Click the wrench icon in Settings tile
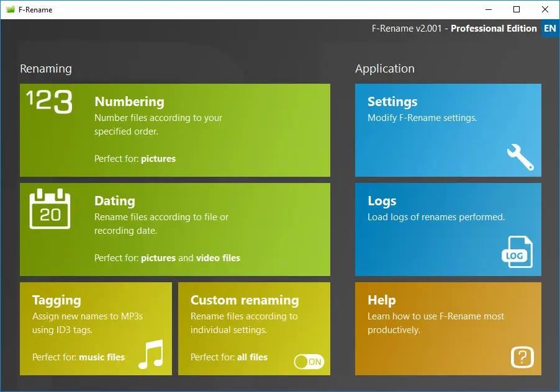This screenshot has height=392, width=560. tap(520, 157)
